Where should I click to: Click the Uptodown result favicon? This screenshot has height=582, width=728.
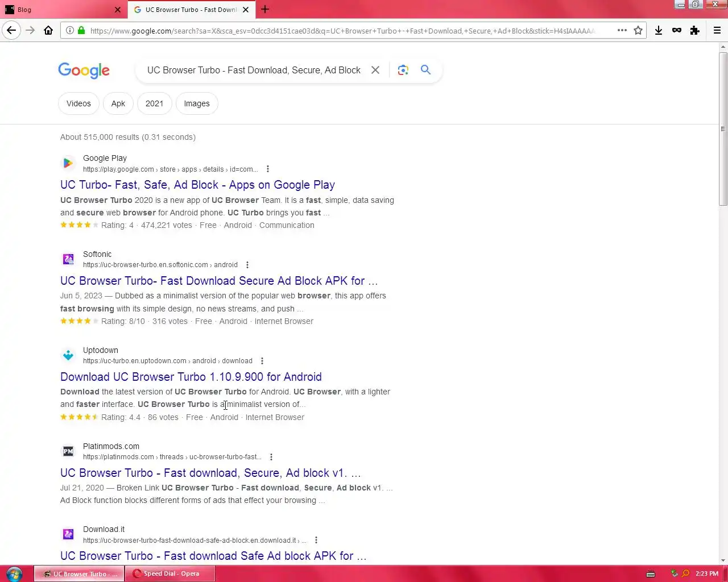pos(68,356)
